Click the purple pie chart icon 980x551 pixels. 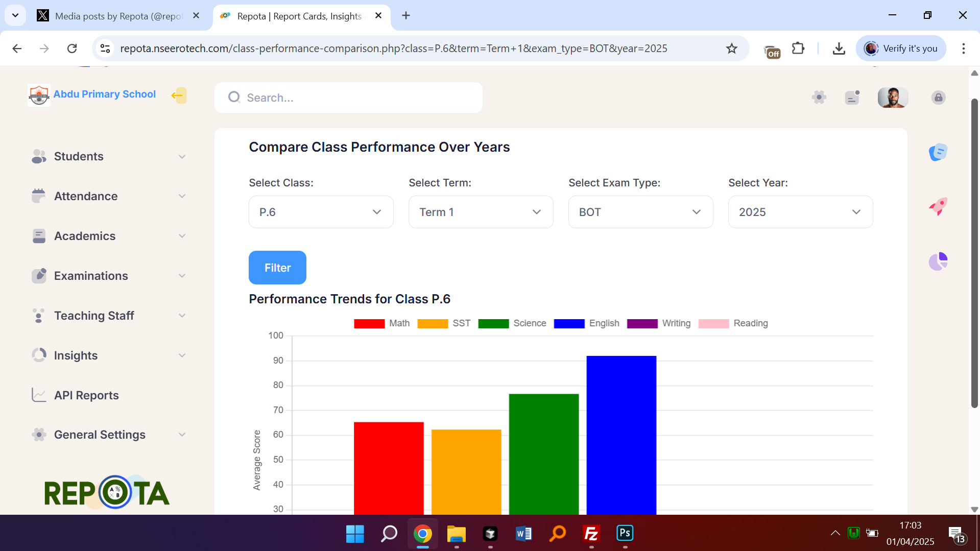938,261
